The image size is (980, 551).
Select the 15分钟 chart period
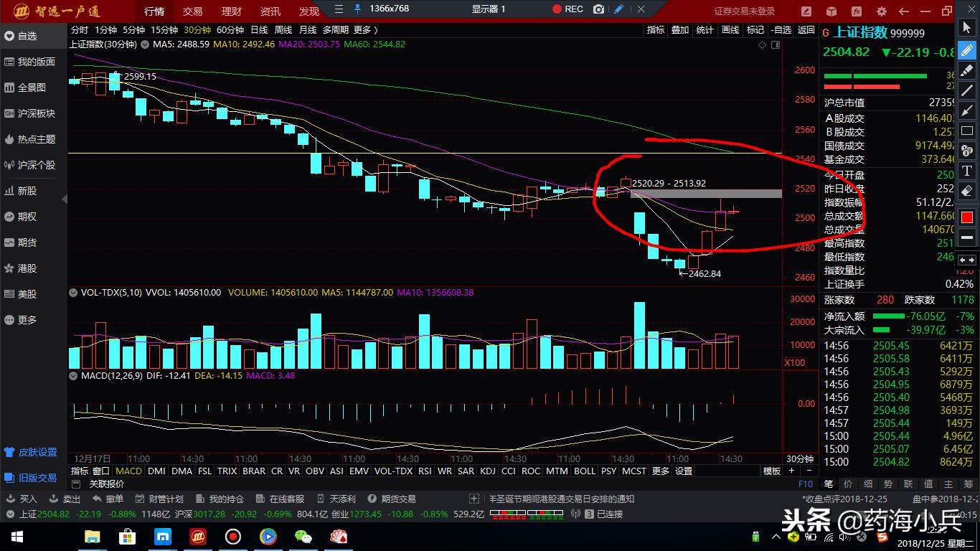(x=164, y=30)
